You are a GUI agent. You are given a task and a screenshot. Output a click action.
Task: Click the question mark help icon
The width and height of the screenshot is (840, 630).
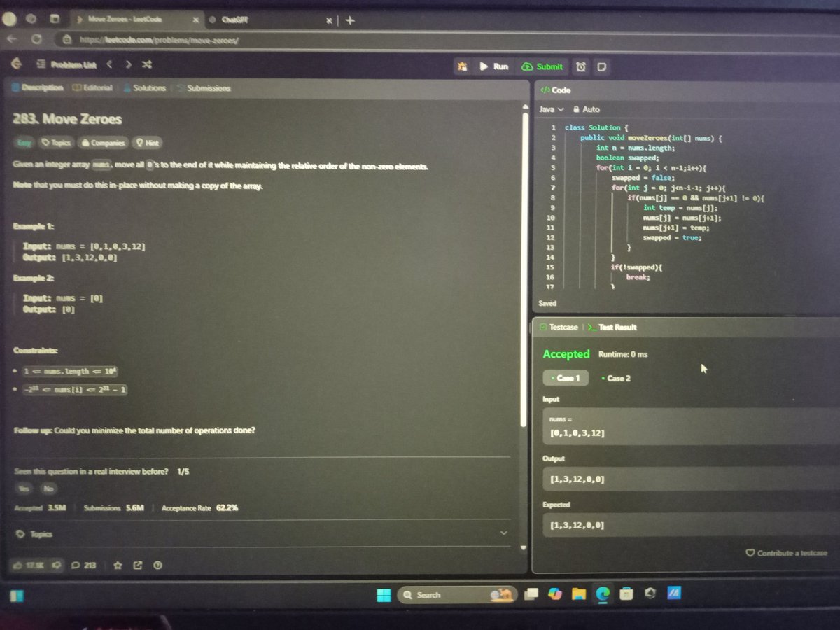coord(157,566)
